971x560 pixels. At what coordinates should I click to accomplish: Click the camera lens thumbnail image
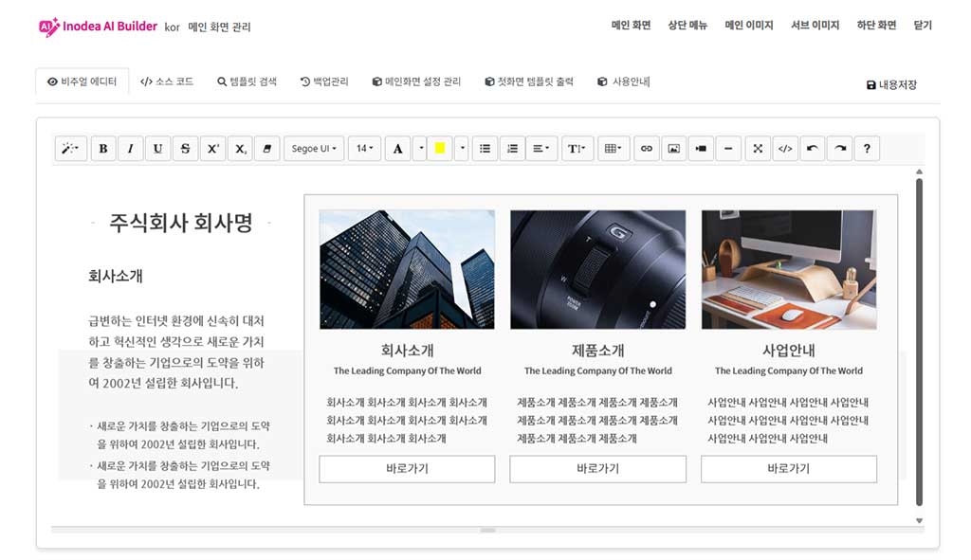[x=597, y=270]
